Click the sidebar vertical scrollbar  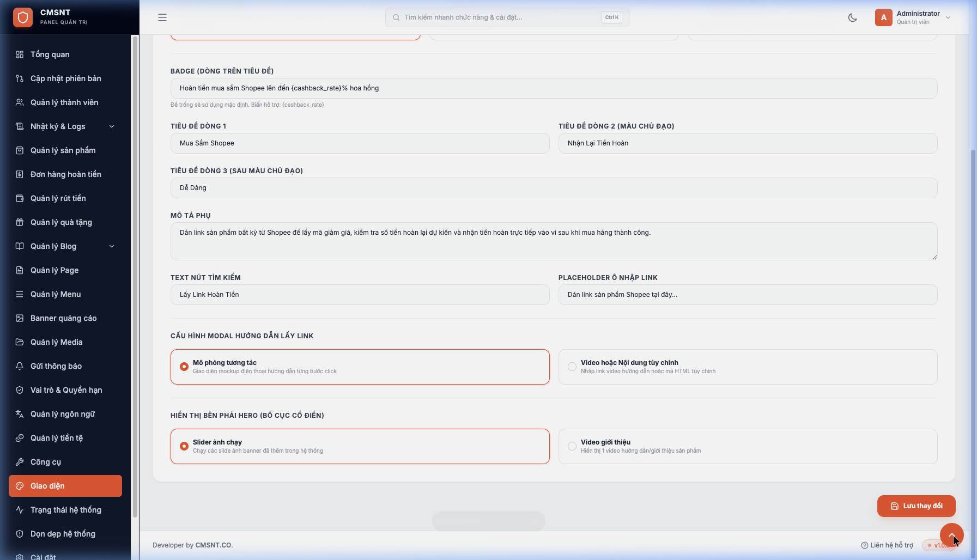click(135, 277)
